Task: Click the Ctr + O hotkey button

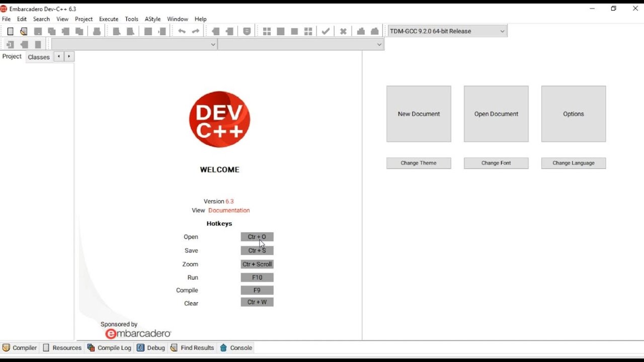Action: [x=257, y=237]
